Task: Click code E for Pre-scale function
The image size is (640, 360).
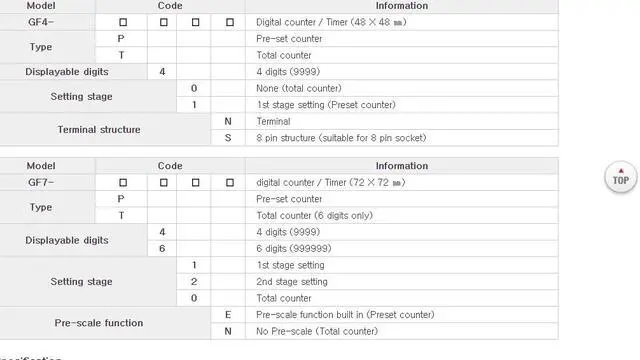Action: pyautogui.click(x=228, y=315)
